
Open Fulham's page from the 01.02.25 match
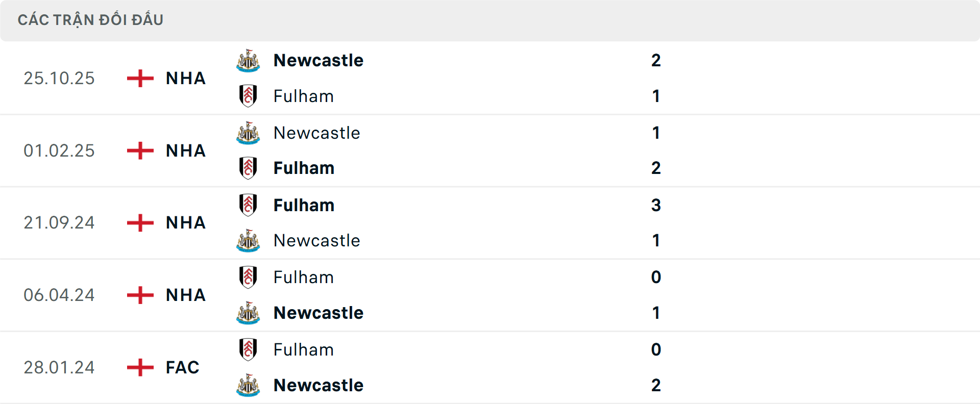(x=304, y=168)
